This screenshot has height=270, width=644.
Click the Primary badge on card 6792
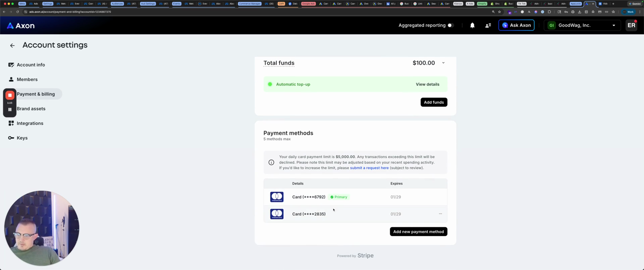click(x=339, y=197)
